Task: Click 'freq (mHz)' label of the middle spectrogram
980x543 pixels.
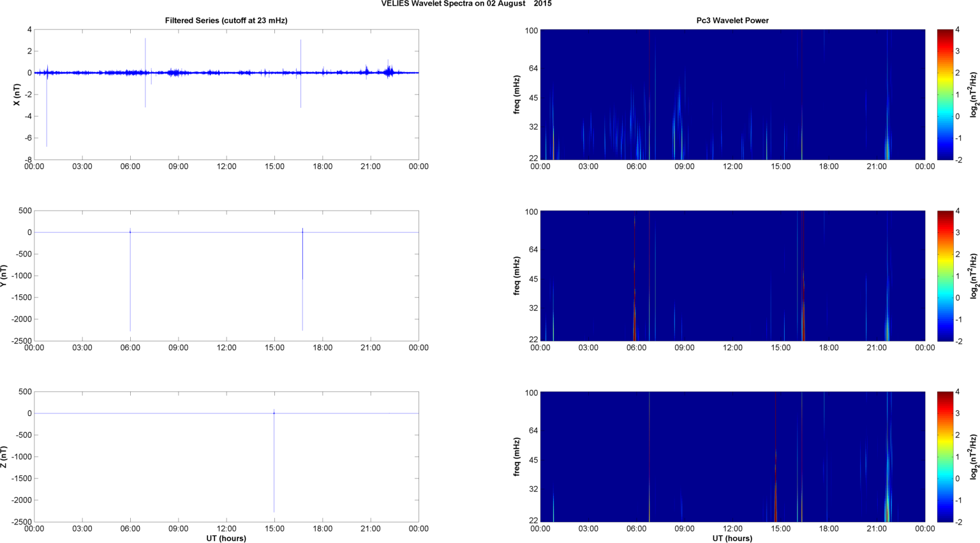Action: point(517,276)
